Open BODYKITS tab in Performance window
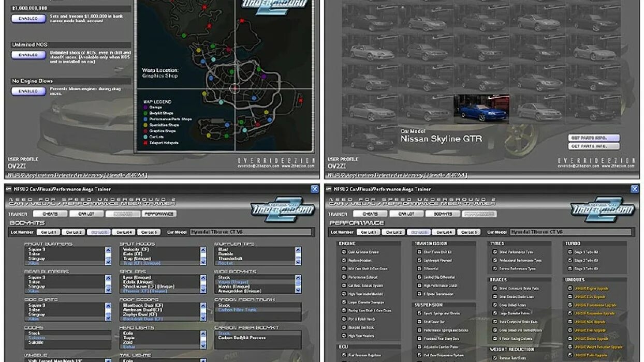This screenshot has width=644, height=362. pos(443,214)
